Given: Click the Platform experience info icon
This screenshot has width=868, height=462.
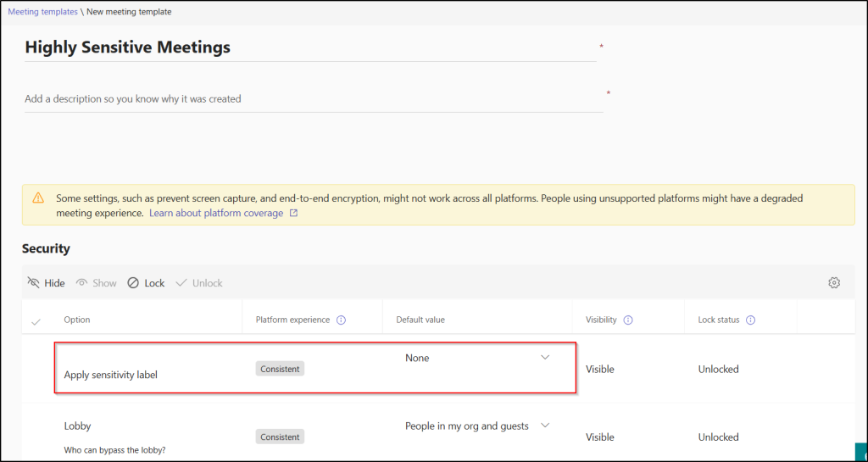Looking at the screenshot, I should (x=341, y=320).
